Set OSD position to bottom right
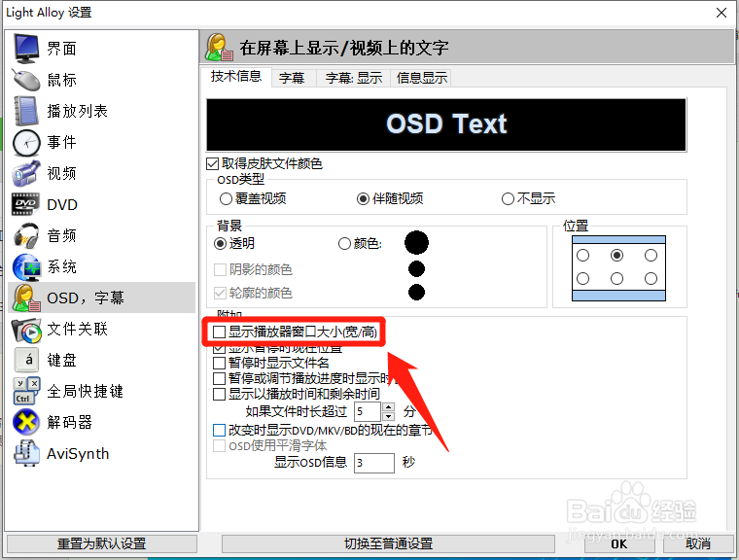 tap(651, 279)
